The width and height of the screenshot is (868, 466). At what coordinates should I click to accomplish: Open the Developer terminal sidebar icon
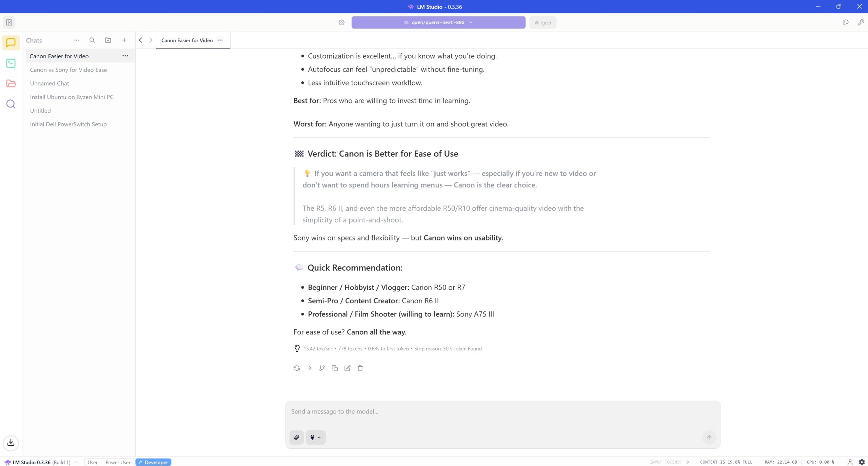(x=11, y=63)
